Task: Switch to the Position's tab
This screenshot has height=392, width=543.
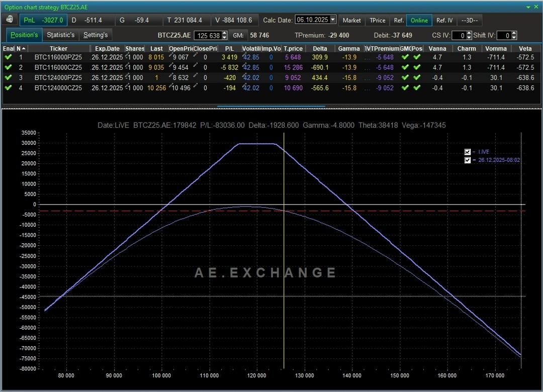Action: pyautogui.click(x=24, y=35)
